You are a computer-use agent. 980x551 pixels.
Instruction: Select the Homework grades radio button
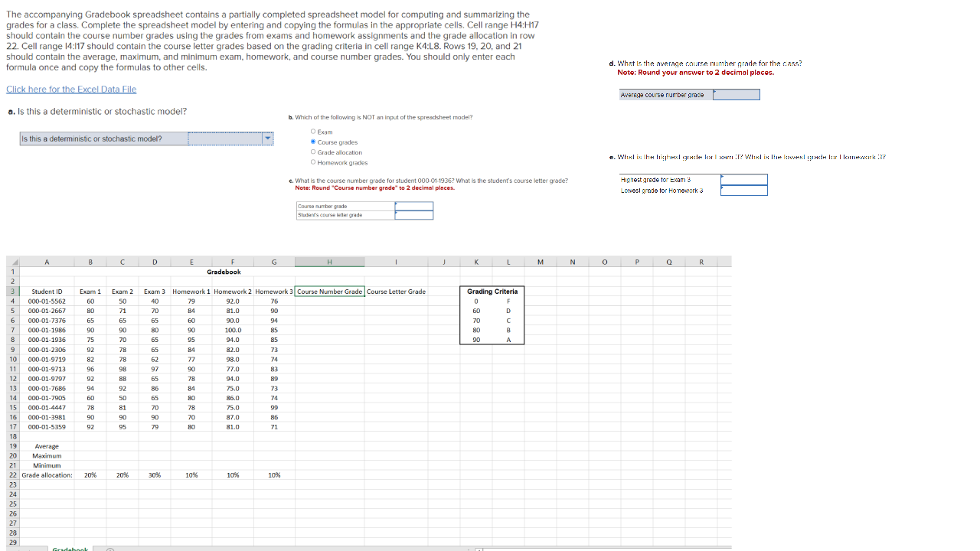(x=313, y=161)
